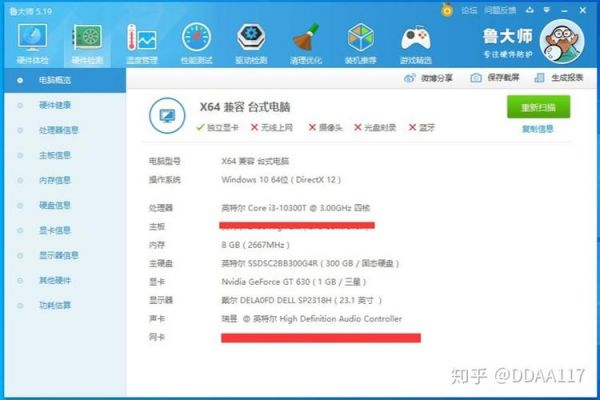Click the 摄像头 status item
600x400 pixels.
tap(325, 127)
